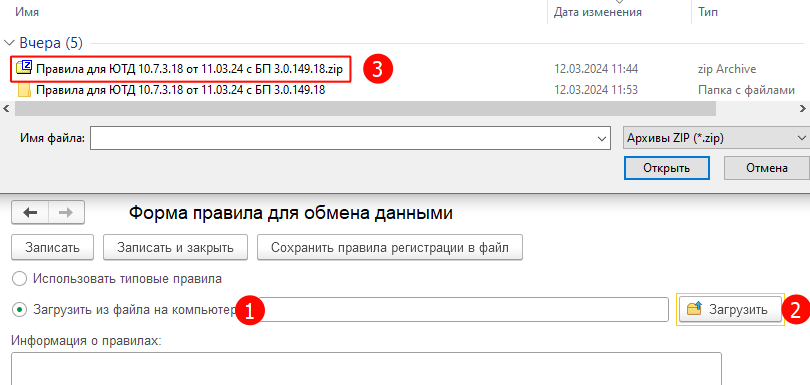
Task: Click the Информация о правилах text area
Action: 366,369
